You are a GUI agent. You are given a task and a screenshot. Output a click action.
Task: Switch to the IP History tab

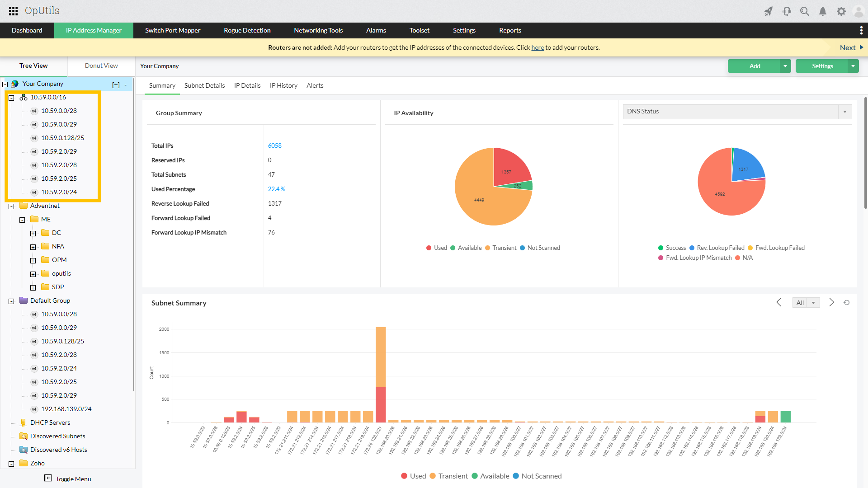283,85
